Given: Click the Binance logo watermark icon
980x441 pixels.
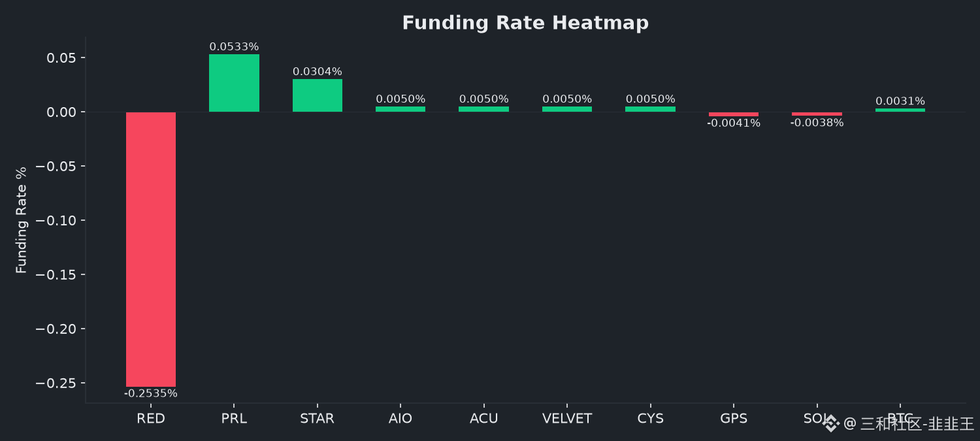Looking at the screenshot, I should (x=831, y=424).
